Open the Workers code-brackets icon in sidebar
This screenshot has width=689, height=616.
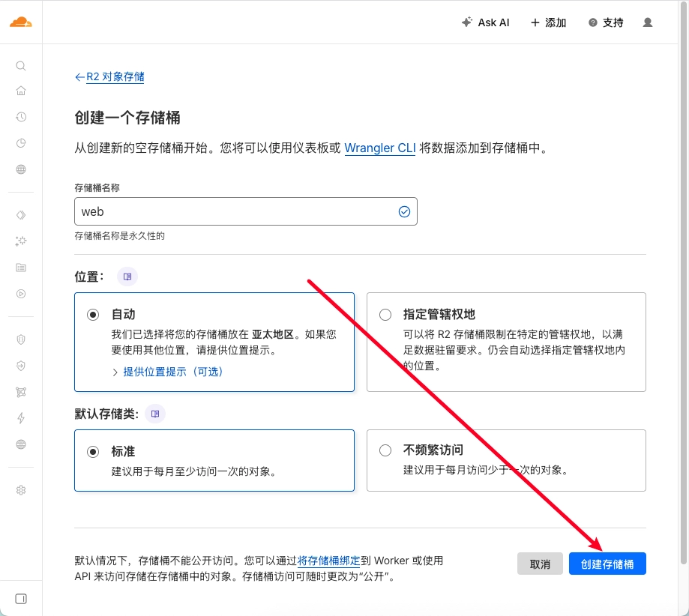coord(21,215)
